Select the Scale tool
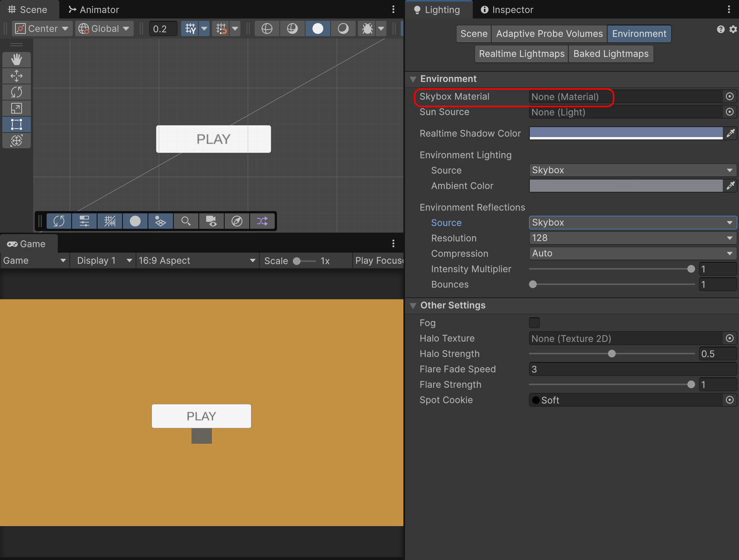Image resolution: width=739 pixels, height=560 pixels. coord(16,108)
